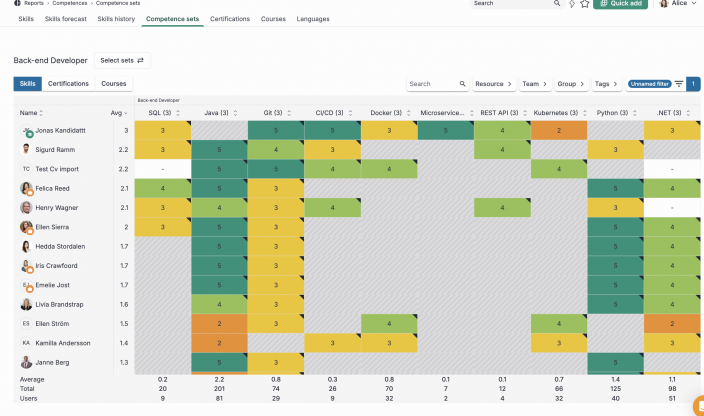Open the filter lines icon next to Unnamed filter
The height and width of the screenshot is (416, 704).
(x=679, y=84)
